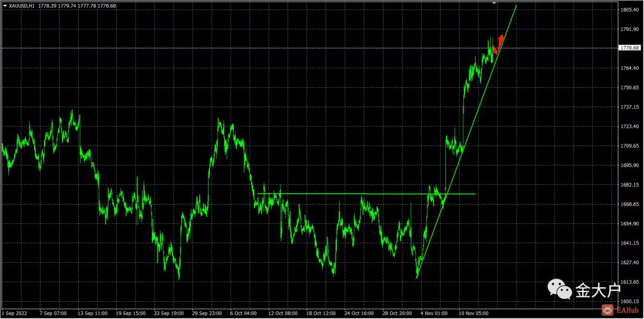Screen dimensions: 644x319
Task: Select the rising green diagonal trendline
Action: tap(466, 142)
